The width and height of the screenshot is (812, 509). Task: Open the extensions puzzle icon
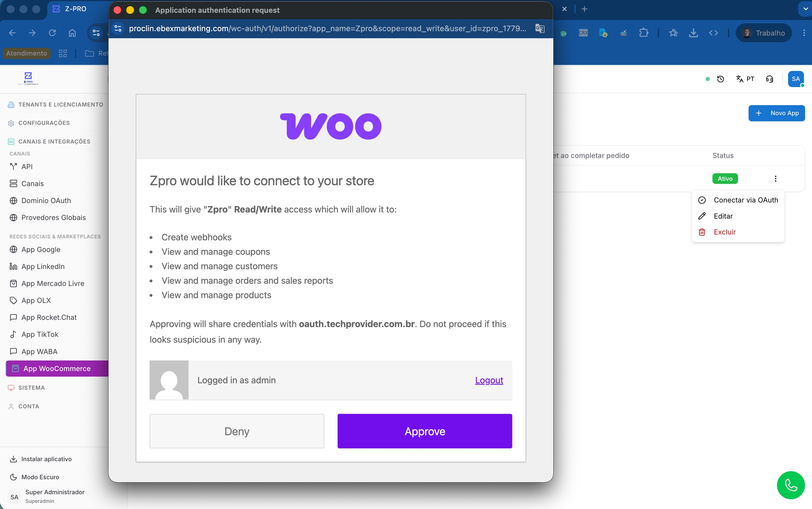[644, 33]
